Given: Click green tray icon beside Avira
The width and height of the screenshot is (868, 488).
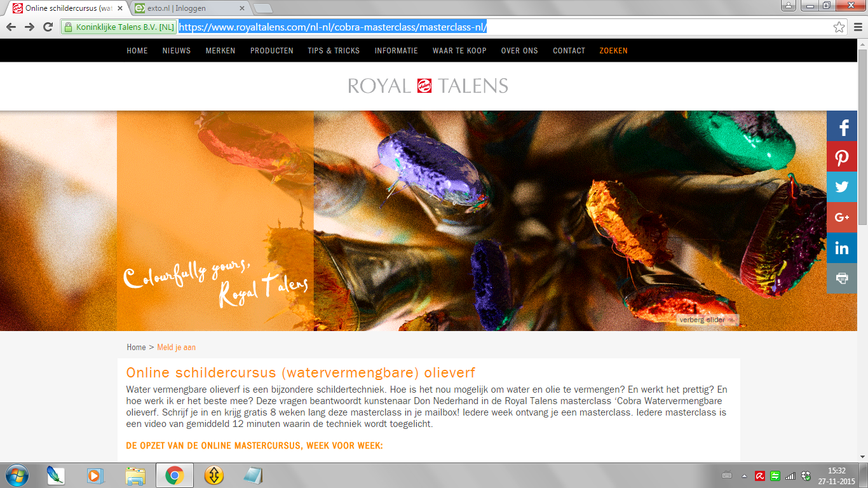Looking at the screenshot, I should tap(775, 475).
